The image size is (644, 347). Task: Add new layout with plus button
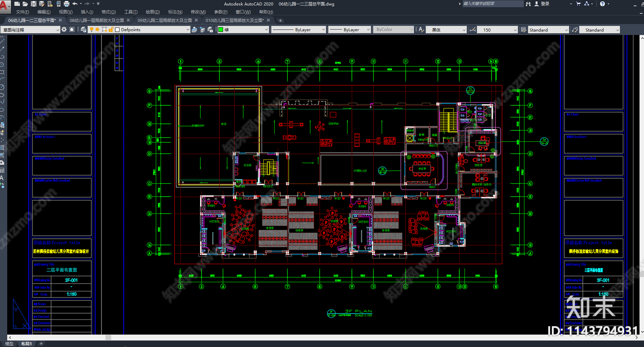tap(41, 344)
